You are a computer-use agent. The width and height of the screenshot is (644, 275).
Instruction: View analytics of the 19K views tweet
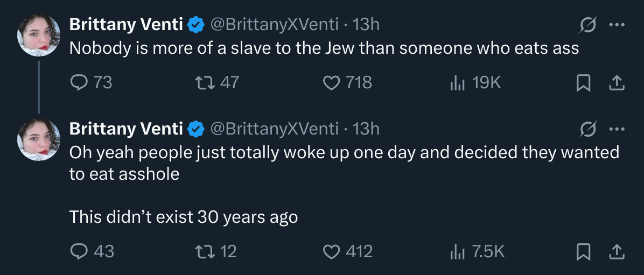pyautogui.click(x=457, y=82)
